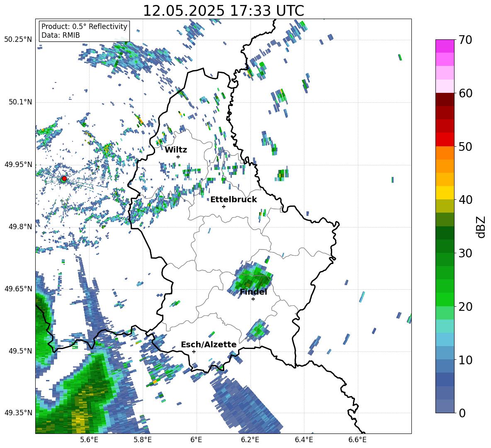The width and height of the screenshot is (491, 448).
Task: Click the Findel station label
Action: pos(253,292)
